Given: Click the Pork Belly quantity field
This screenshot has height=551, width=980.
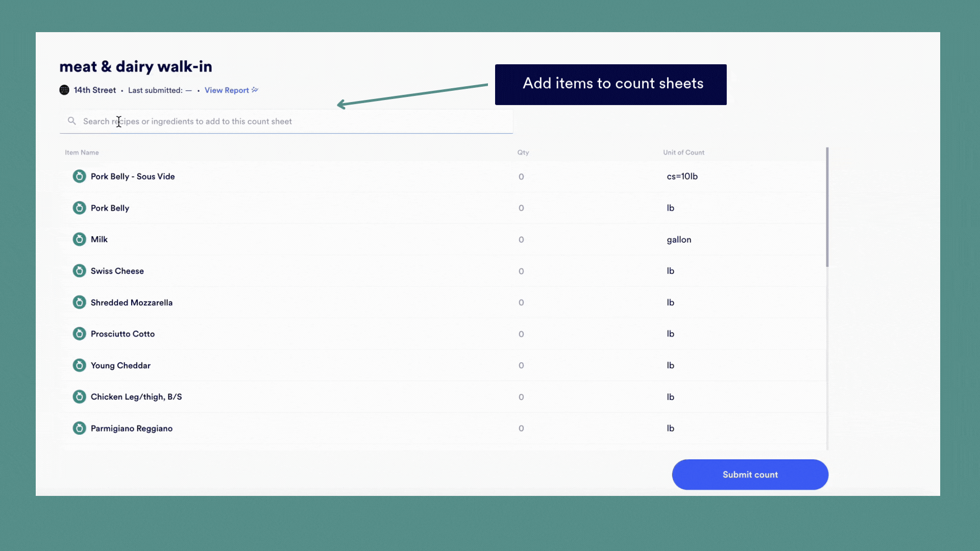Looking at the screenshot, I should [521, 208].
